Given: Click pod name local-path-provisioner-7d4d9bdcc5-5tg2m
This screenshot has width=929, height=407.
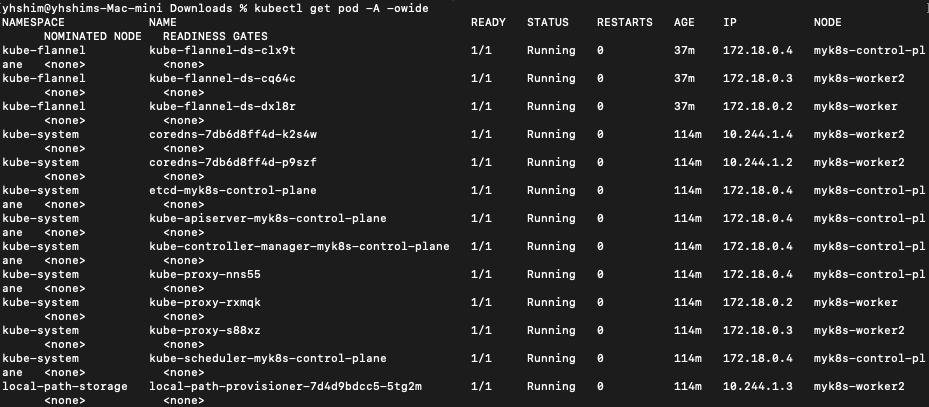Looking at the screenshot, I should click(285, 386).
